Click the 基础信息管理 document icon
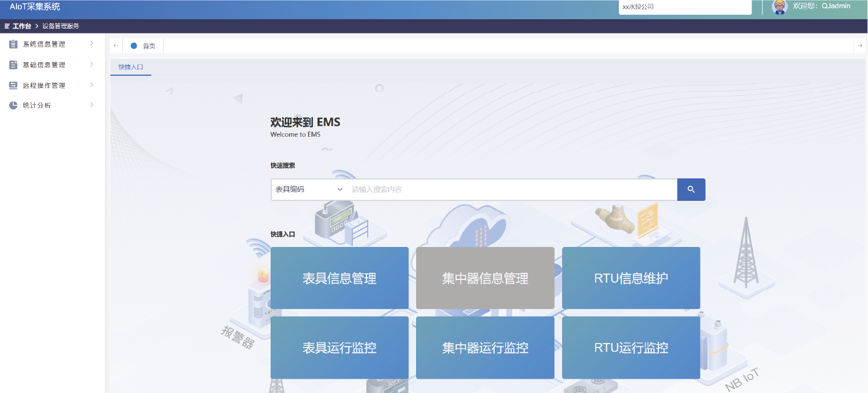 (x=13, y=65)
